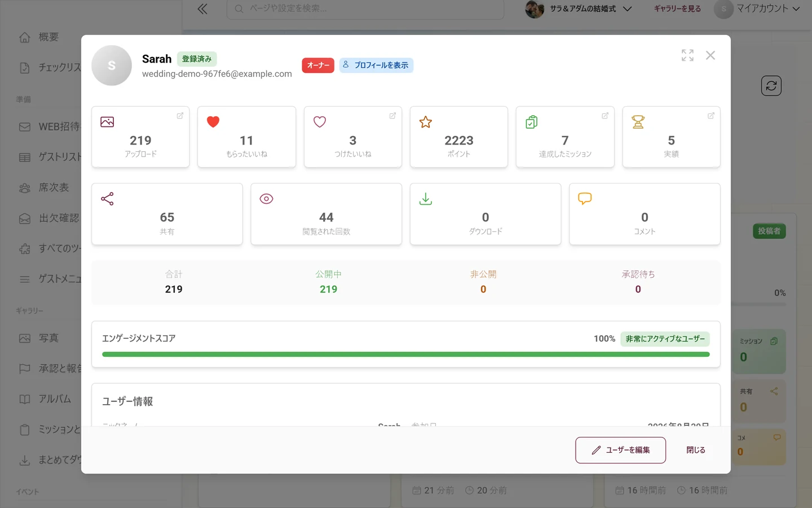Click the refresh icon behind the dialog
The height and width of the screenshot is (508, 812).
[771, 86]
